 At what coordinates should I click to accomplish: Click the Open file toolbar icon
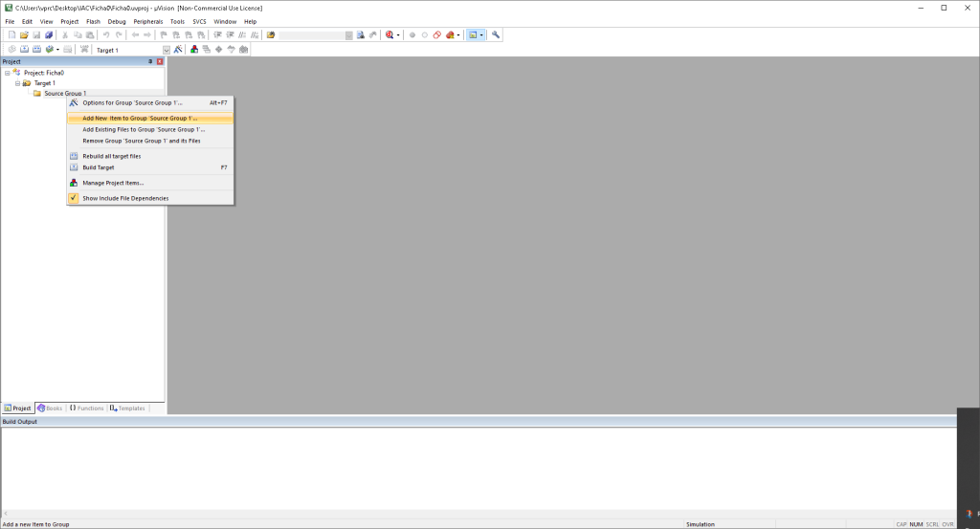[x=24, y=35]
